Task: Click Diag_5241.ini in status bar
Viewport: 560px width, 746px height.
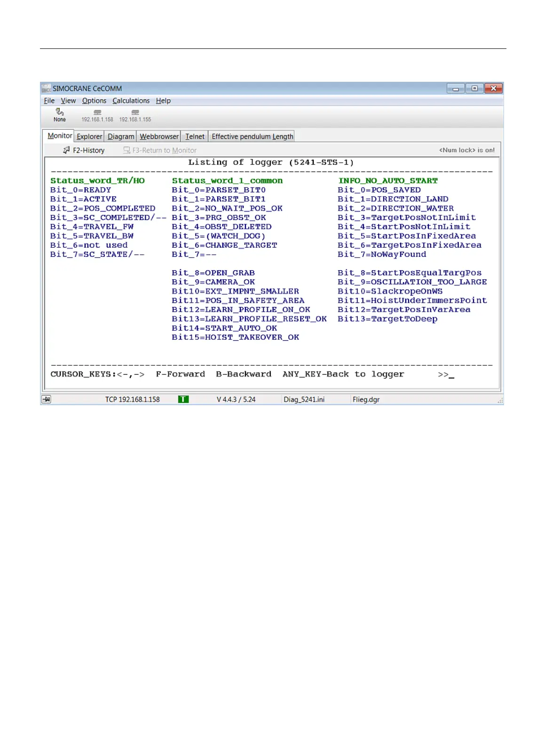Action: [304, 400]
